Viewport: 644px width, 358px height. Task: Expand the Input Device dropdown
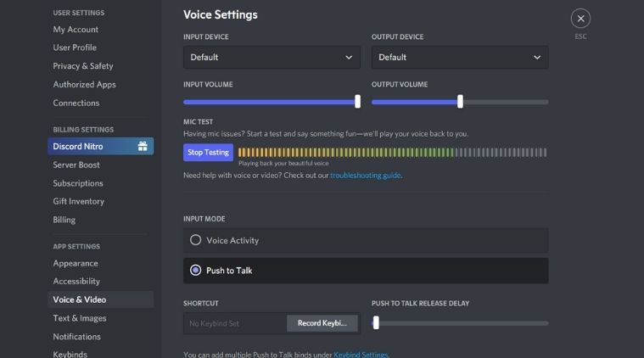(272, 58)
